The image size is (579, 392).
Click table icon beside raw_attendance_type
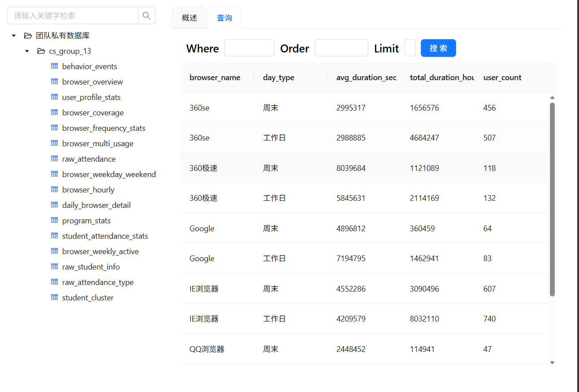(55, 282)
